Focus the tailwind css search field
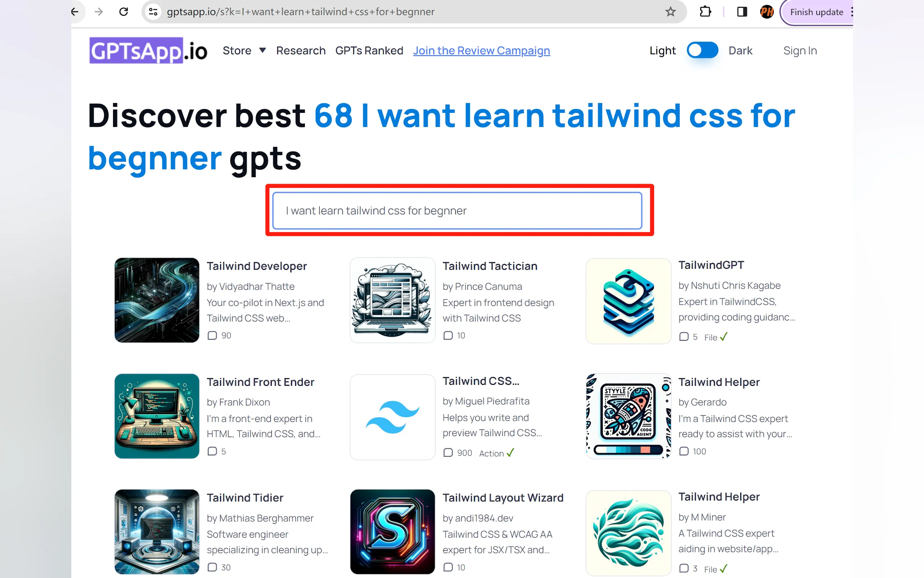924x578 pixels. coord(457,211)
